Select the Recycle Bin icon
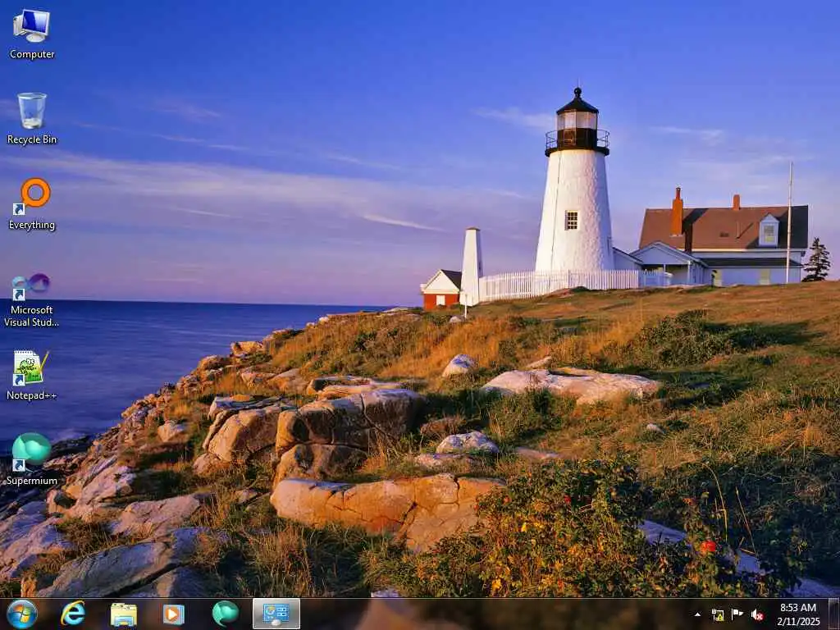Image resolution: width=840 pixels, height=630 pixels. coord(32,118)
